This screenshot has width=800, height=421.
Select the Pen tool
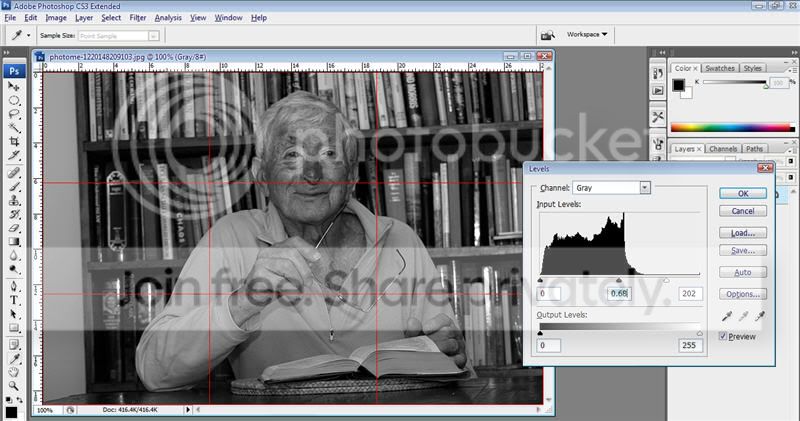(x=15, y=285)
